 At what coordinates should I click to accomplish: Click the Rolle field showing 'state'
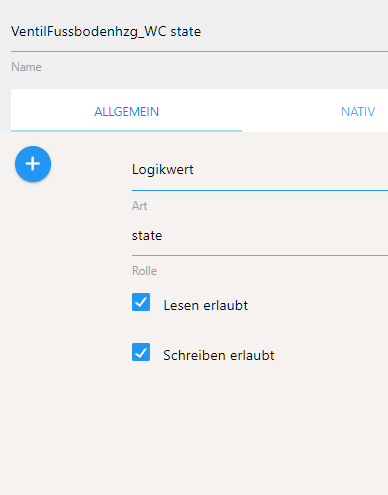click(x=260, y=236)
